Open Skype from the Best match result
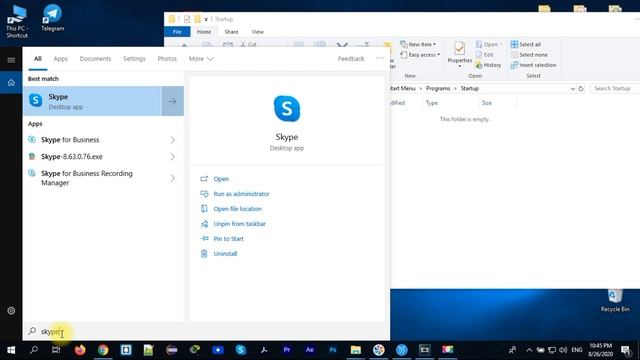 (x=92, y=101)
